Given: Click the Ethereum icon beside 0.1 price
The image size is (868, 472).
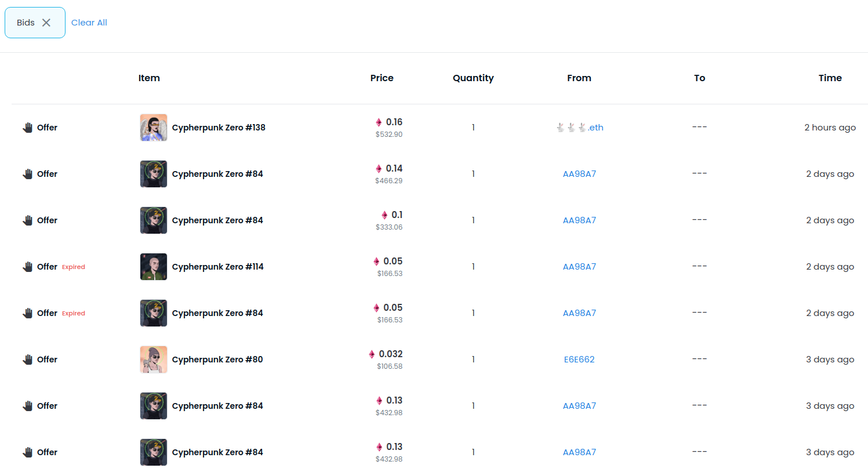Looking at the screenshot, I should click(384, 215).
